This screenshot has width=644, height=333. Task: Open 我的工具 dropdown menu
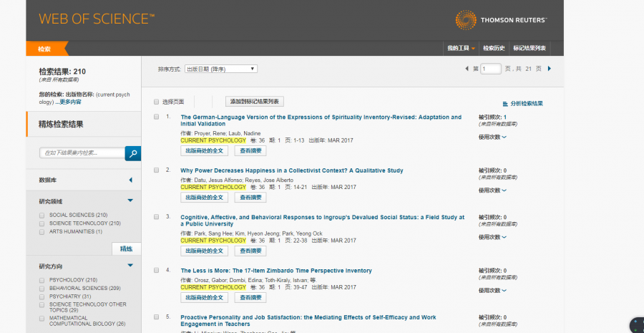tap(461, 48)
